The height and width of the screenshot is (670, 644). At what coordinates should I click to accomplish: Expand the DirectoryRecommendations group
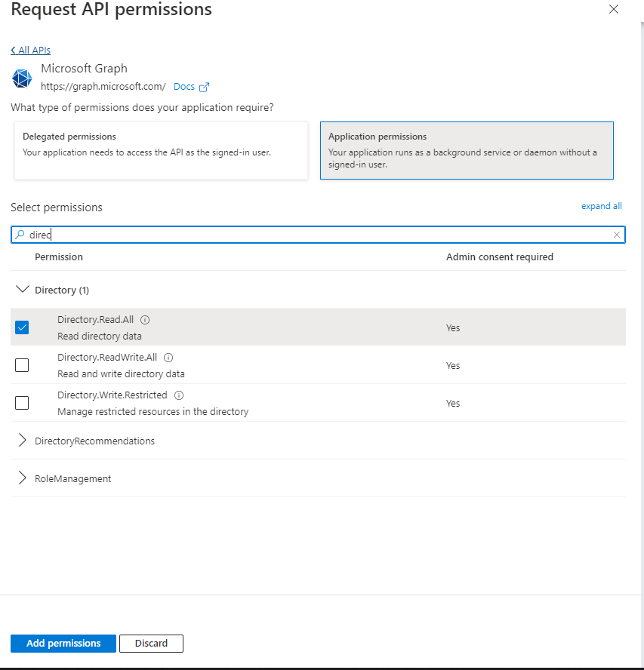22,441
